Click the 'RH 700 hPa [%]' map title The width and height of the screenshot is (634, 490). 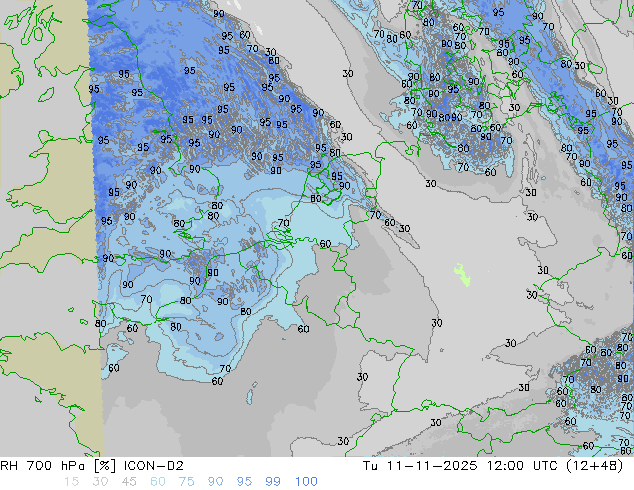pyautogui.click(x=58, y=466)
